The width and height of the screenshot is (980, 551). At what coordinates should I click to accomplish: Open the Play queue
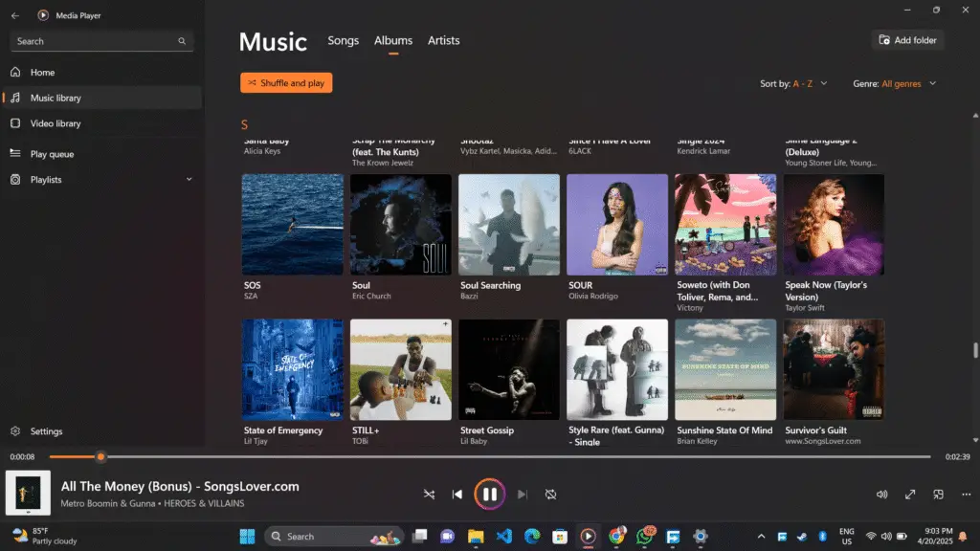(101, 154)
